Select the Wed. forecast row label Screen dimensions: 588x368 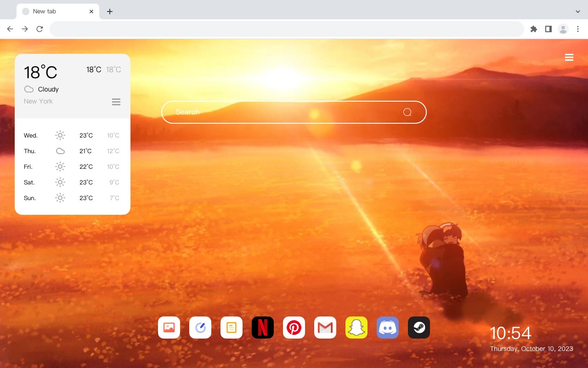click(x=31, y=135)
